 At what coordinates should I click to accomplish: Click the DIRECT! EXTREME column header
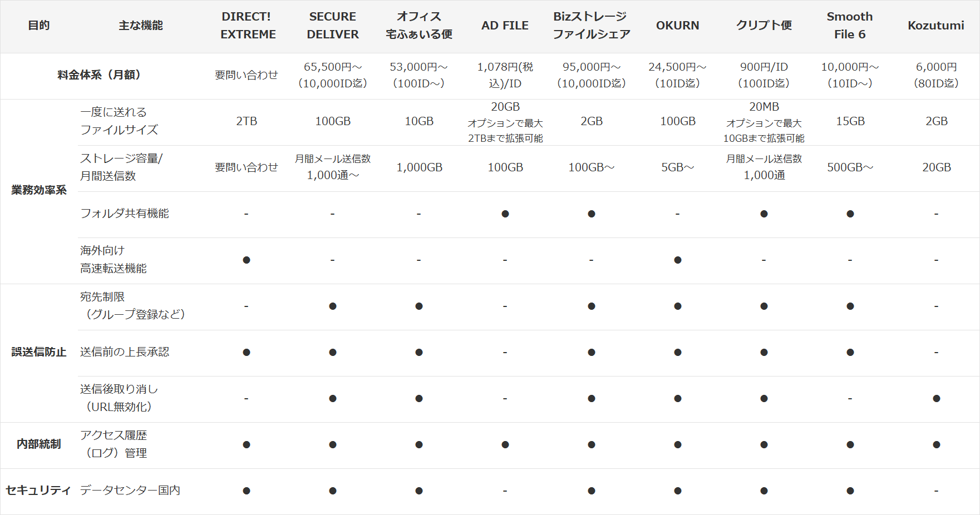pos(247,26)
